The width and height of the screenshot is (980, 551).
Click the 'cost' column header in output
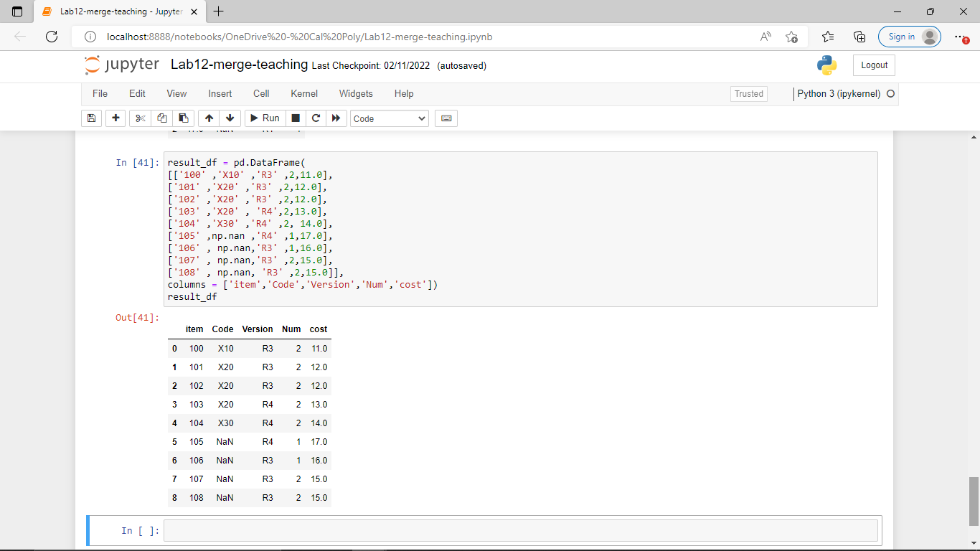point(319,329)
